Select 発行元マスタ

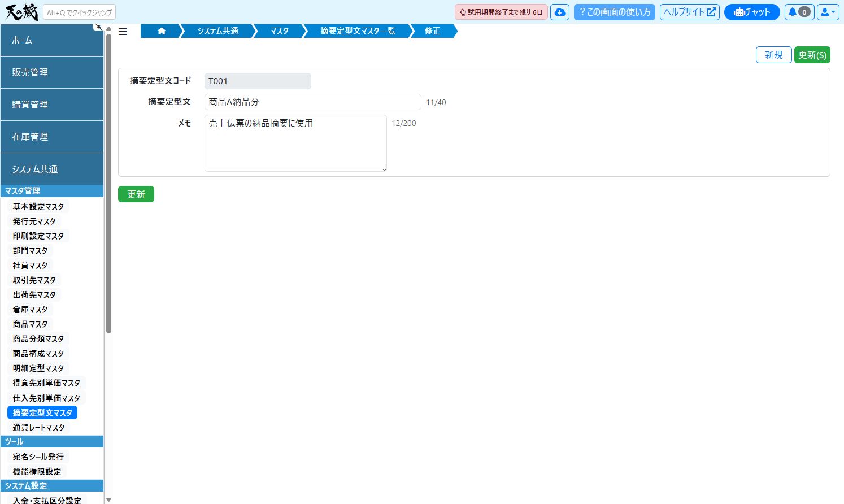click(x=34, y=221)
